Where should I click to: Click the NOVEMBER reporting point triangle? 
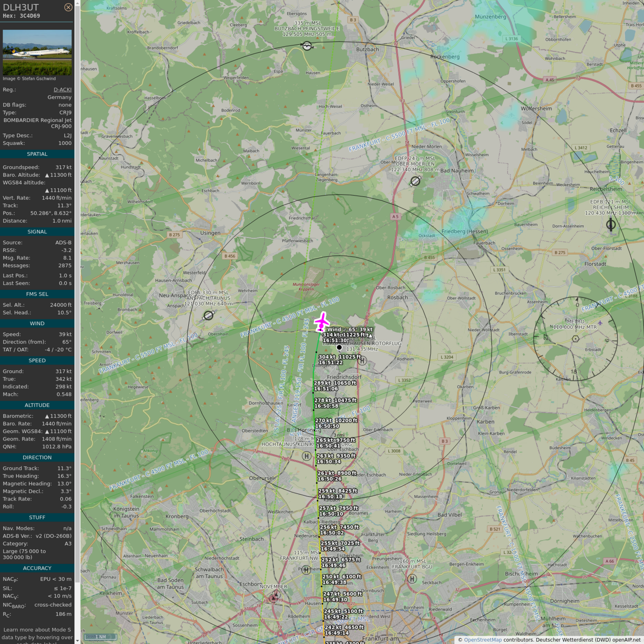[275, 597]
